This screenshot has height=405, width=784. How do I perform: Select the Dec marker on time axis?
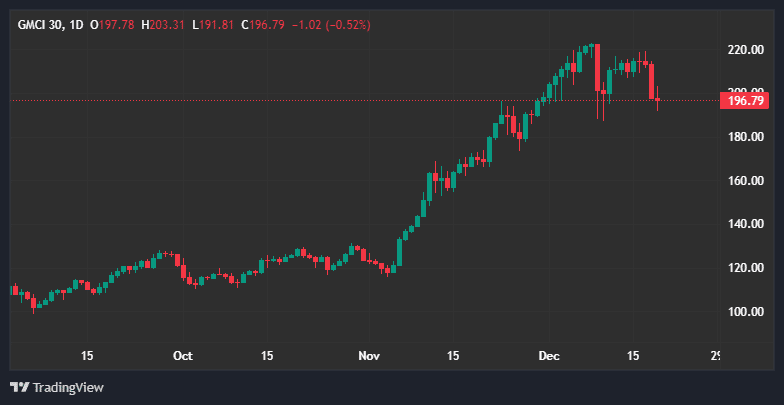tap(548, 355)
